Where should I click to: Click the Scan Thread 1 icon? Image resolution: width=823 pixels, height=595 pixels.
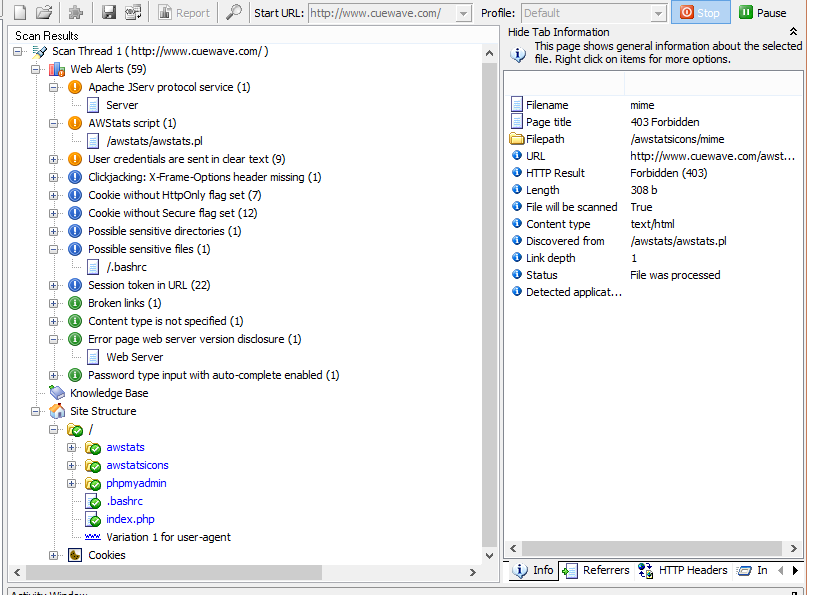click(39, 51)
